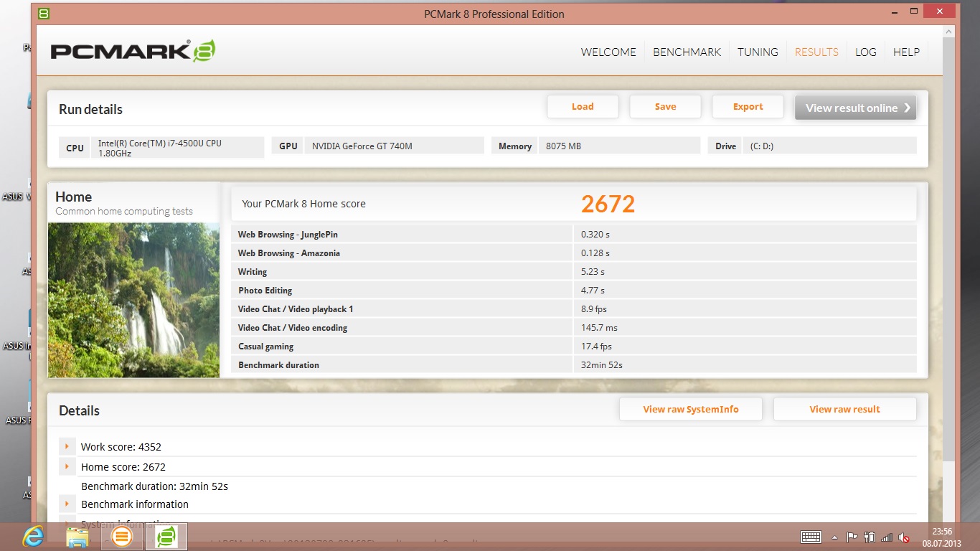The height and width of the screenshot is (551, 980).
Task: Expand the Home score: 2672 row
Action: (x=67, y=466)
